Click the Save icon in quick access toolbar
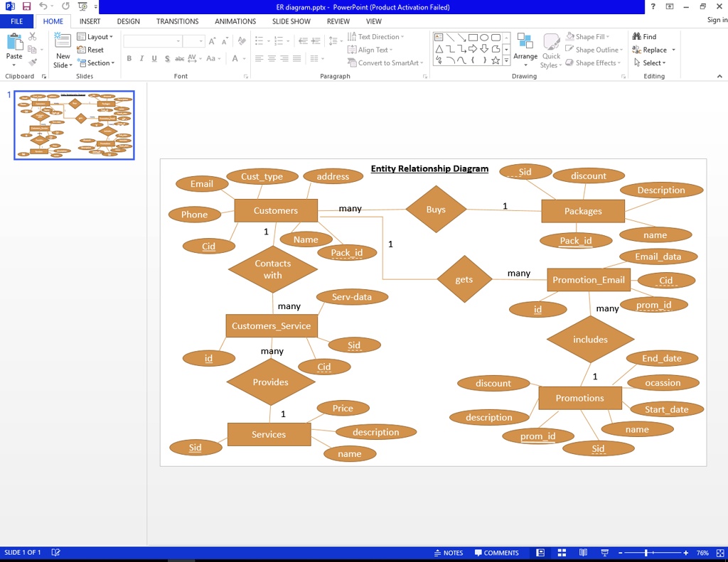Viewport: 728px width, 562px height. coord(26,6)
